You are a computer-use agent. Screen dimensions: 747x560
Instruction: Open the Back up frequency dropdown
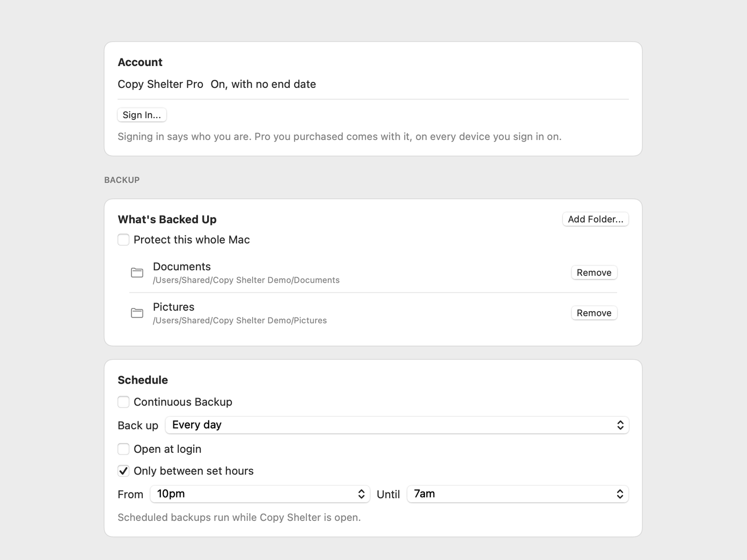[x=397, y=425]
